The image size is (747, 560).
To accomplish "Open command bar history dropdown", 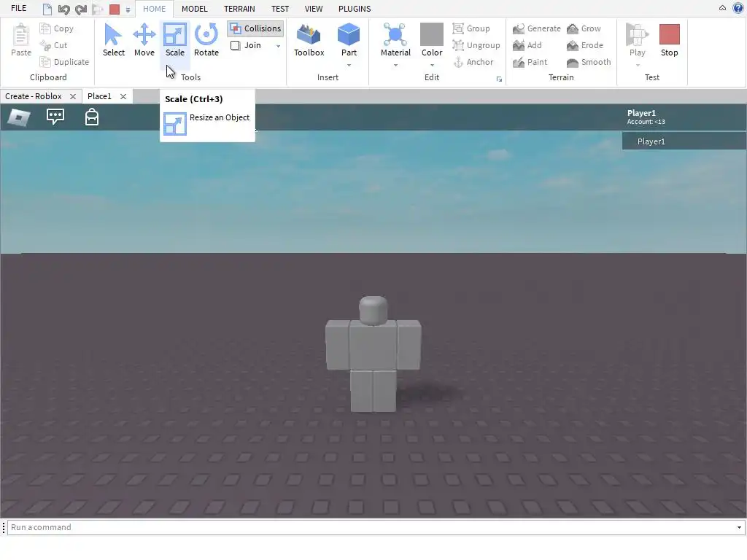I will pos(739,527).
